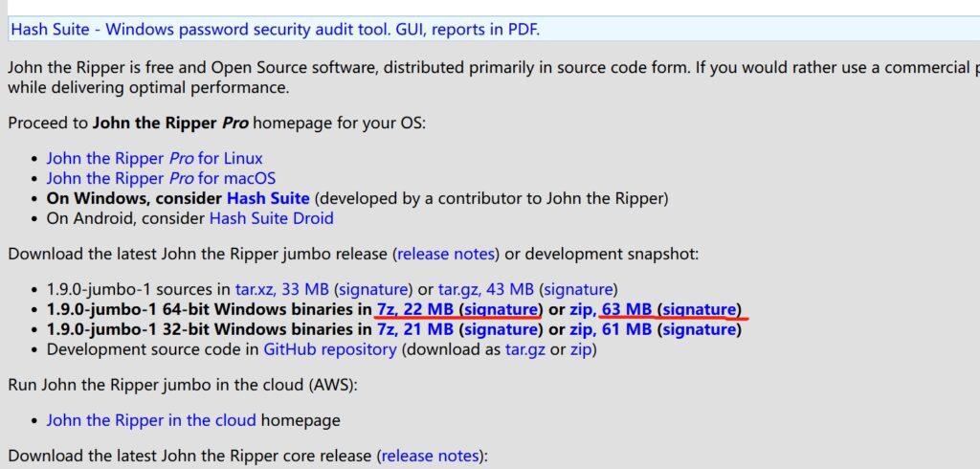This screenshot has width=980, height=469.
Task: Download the tar.gz 43 MB sources
Action: (x=485, y=288)
